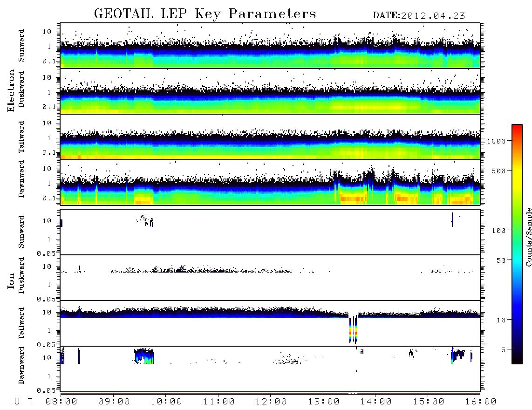
Task: Click the U T label on the time axis
Action: pyautogui.click(x=23, y=402)
